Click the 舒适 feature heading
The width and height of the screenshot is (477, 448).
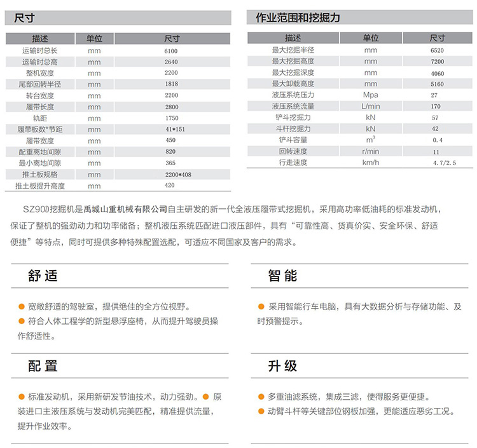coord(43,276)
